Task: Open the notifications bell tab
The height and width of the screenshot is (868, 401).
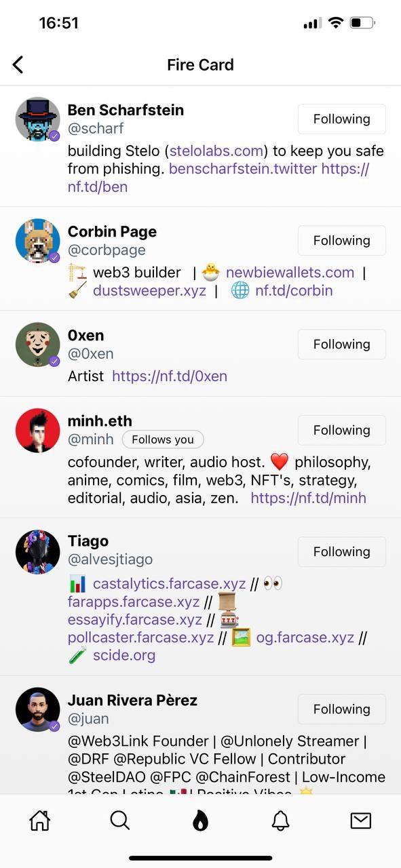Action: [280, 821]
